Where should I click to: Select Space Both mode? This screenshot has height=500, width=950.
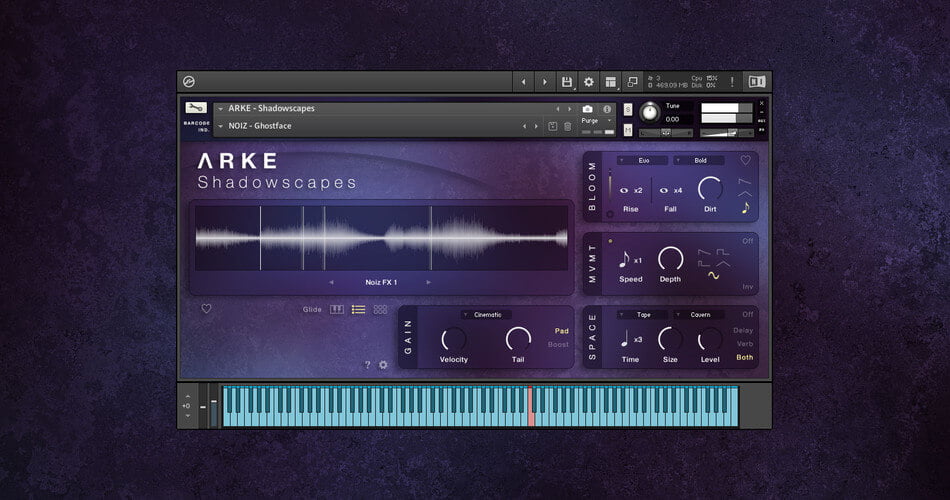click(745, 358)
